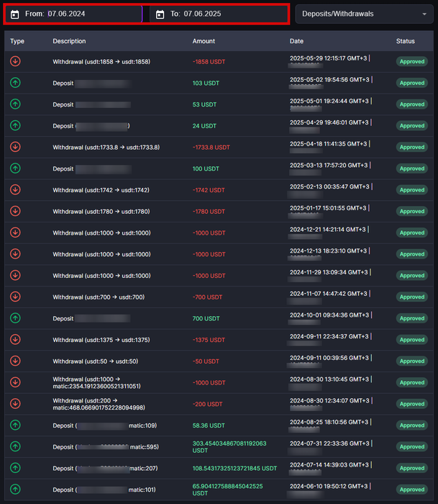Click the Amount column header

(x=204, y=41)
